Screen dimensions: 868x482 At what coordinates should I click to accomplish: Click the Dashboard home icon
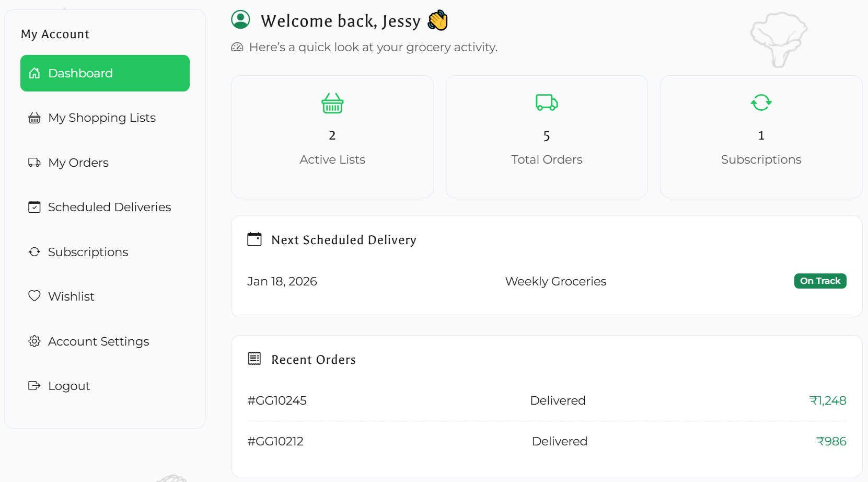[x=34, y=73]
